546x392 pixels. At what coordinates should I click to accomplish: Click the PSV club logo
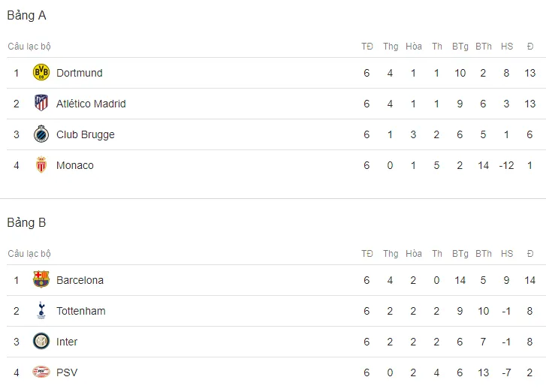[41, 372]
